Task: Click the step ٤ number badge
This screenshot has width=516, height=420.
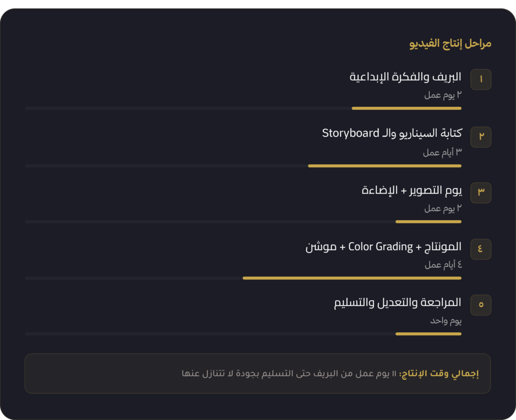Action: pos(481,249)
